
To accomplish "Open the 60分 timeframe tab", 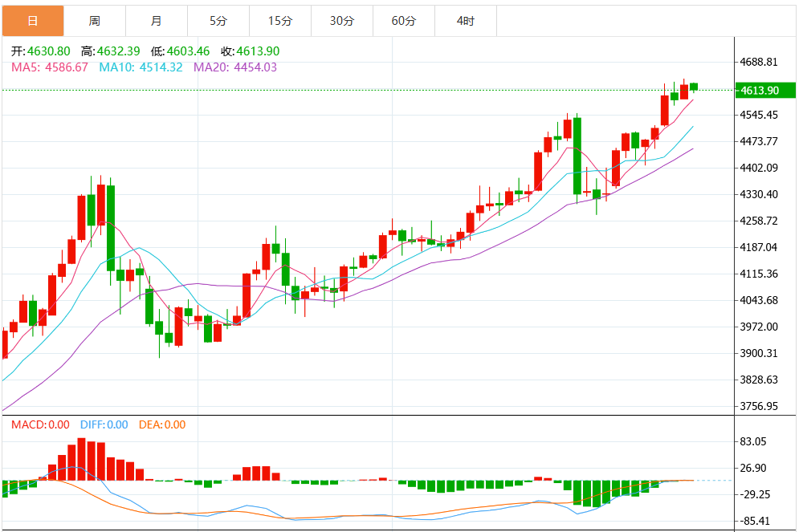I will tap(404, 21).
